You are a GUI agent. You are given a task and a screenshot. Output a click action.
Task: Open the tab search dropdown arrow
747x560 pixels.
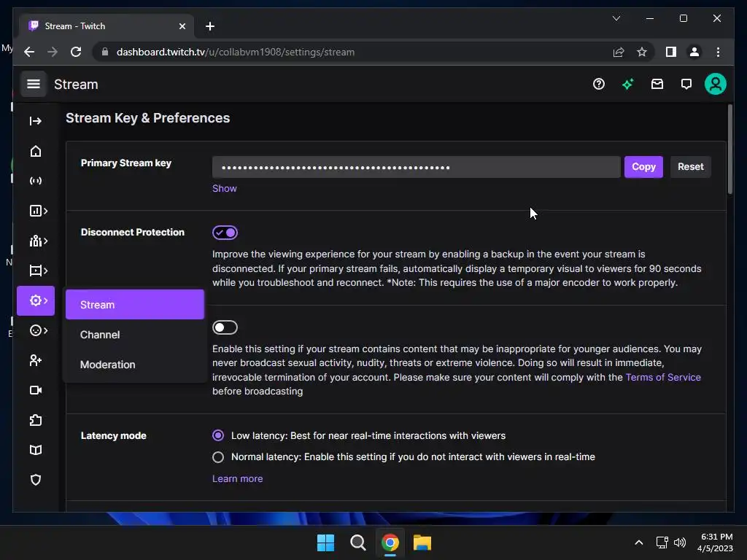[616, 18]
